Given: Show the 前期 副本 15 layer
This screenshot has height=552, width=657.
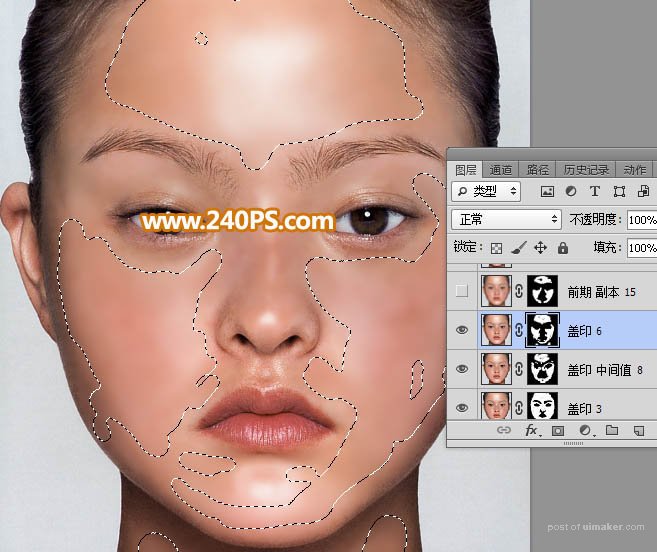Looking at the screenshot, I should [462, 290].
